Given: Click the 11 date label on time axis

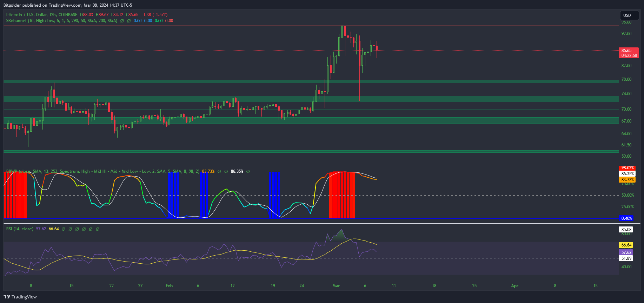Looking at the screenshot, I should pyautogui.click(x=394, y=286).
